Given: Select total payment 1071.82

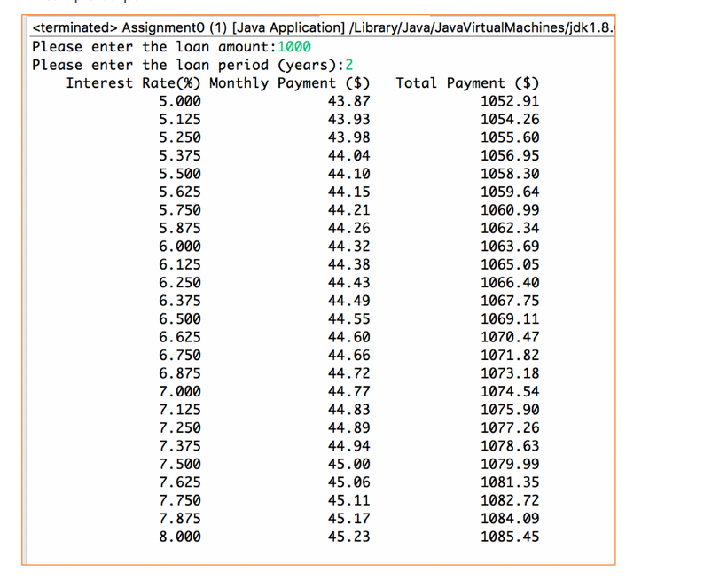Looking at the screenshot, I should click(510, 356).
